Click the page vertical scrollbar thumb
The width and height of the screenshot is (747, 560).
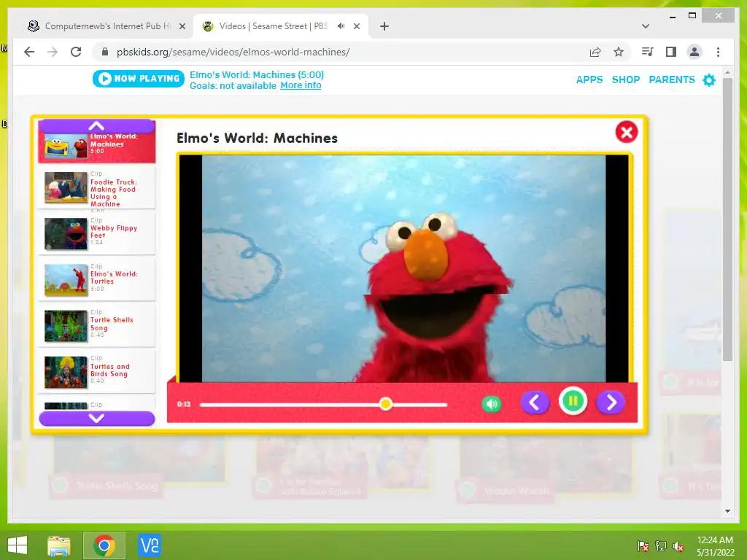[727, 219]
